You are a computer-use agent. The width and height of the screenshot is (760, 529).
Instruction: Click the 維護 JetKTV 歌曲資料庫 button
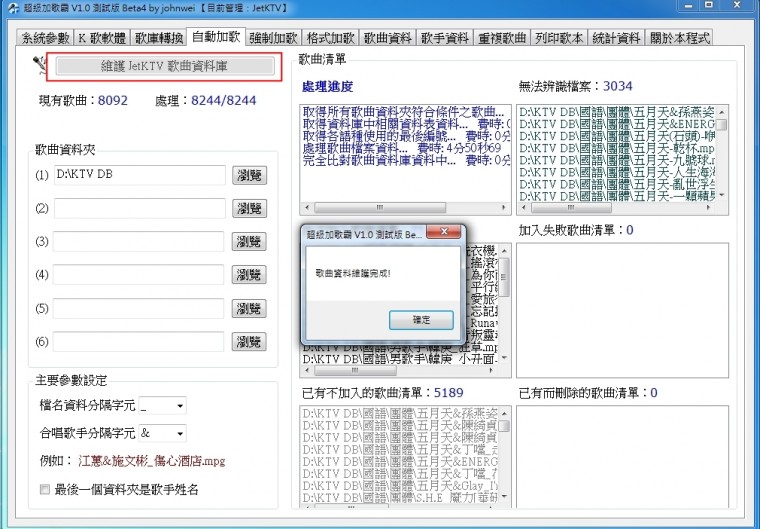tap(162, 66)
